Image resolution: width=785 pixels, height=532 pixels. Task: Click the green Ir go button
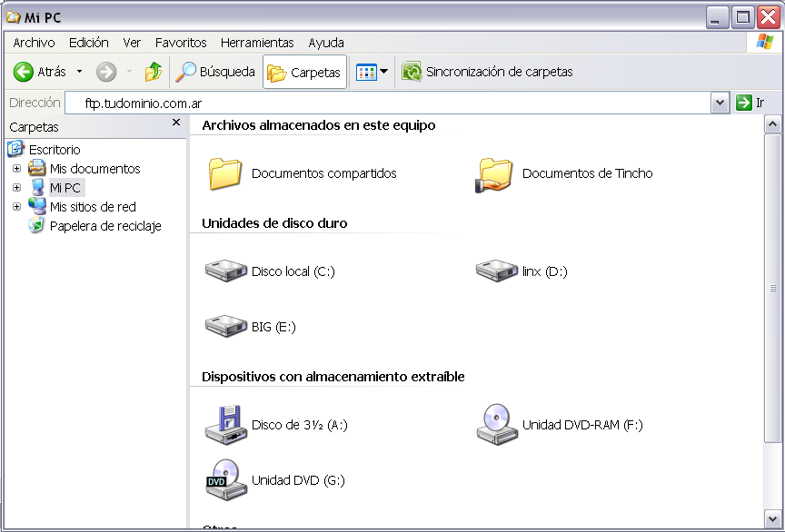click(750, 103)
